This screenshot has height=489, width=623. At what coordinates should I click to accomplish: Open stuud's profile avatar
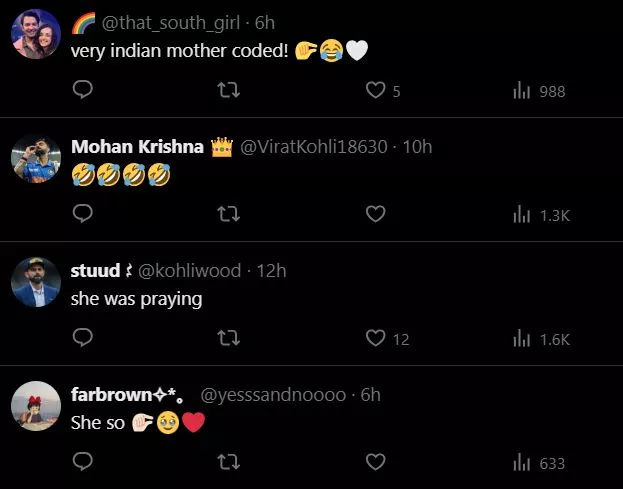point(36,282)
